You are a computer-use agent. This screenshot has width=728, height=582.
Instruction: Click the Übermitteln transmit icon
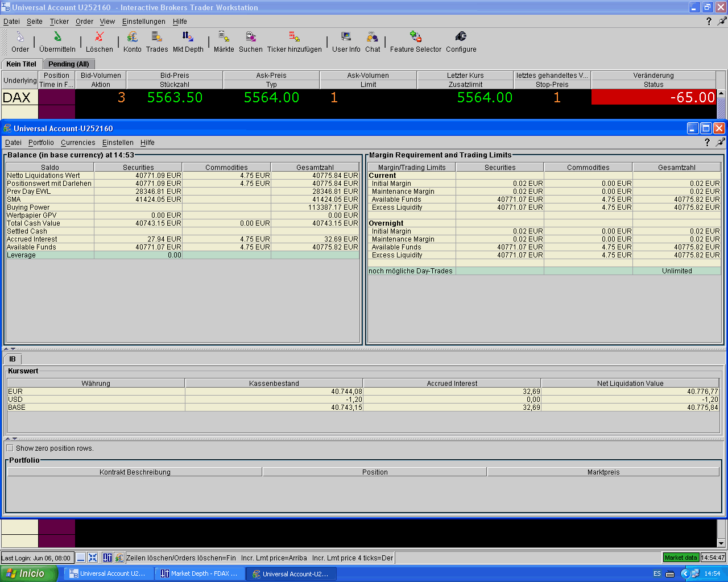[57, 37]
